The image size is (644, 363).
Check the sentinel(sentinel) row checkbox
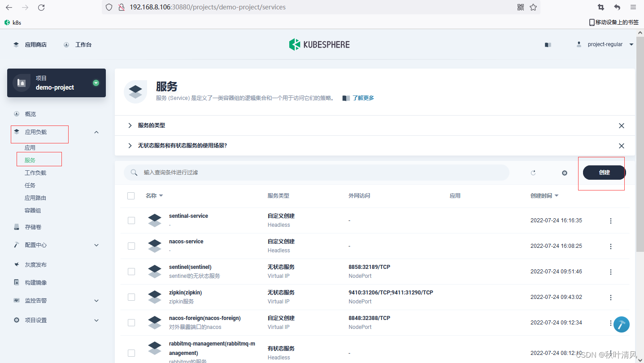tap(131, 272)
